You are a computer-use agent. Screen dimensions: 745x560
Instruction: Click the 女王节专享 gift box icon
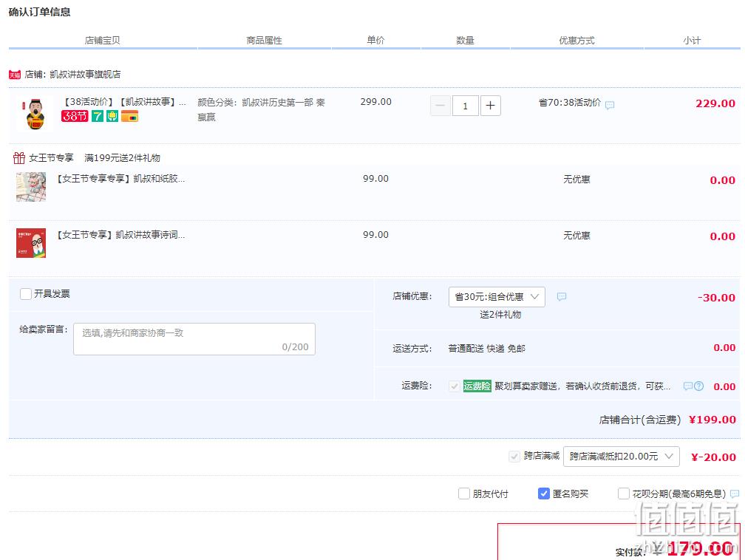click(19, 157)
